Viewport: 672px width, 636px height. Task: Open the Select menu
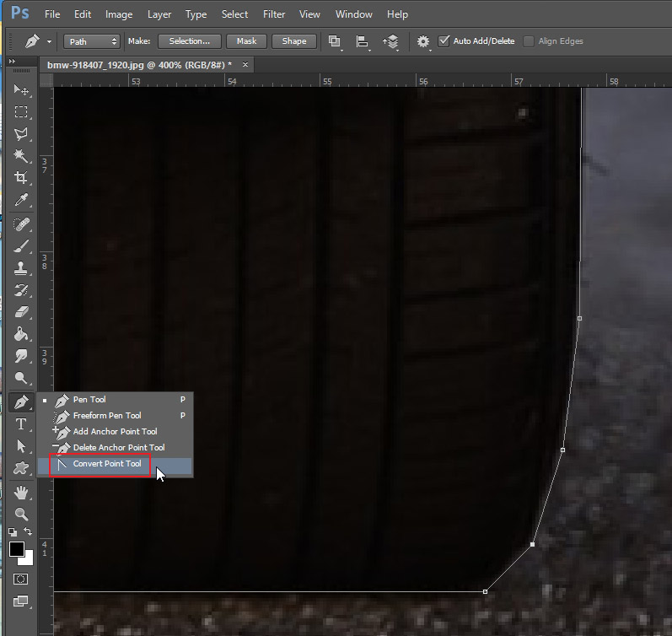tap(234, 14)
